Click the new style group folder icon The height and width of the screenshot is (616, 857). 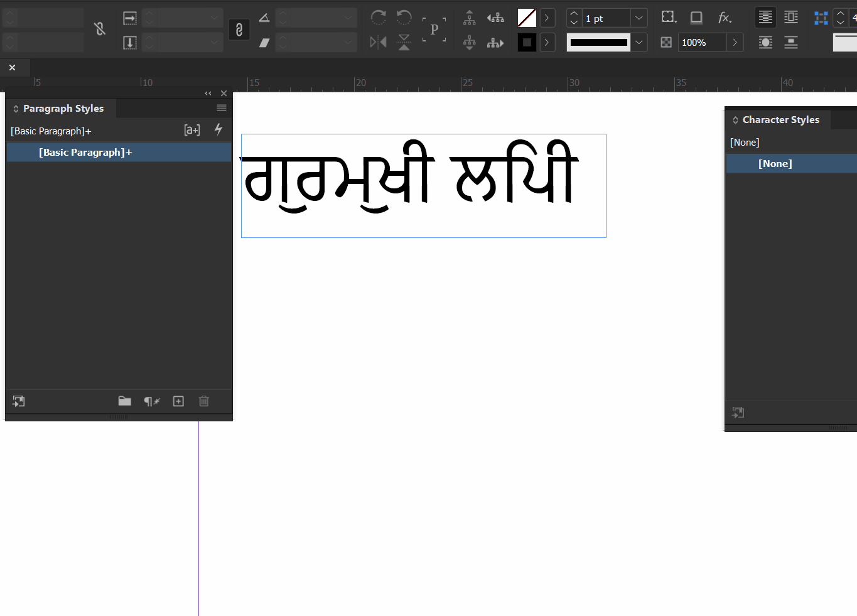click(124, 401)
